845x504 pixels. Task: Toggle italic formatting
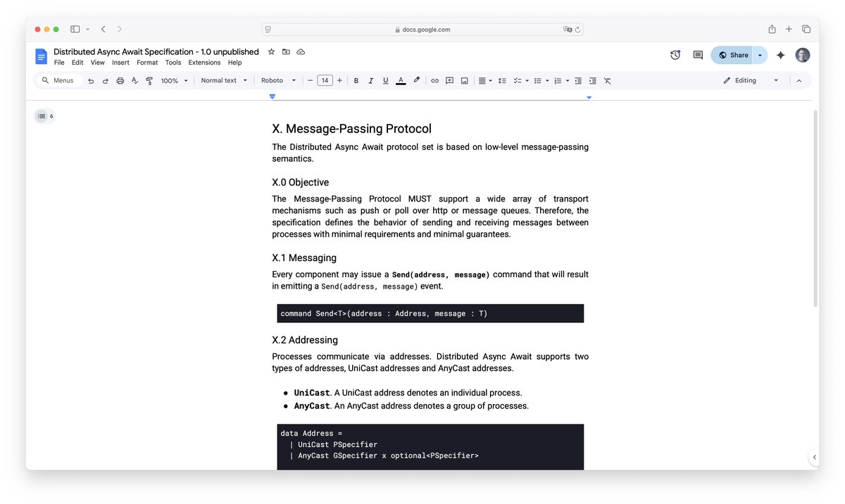(370, 80)
